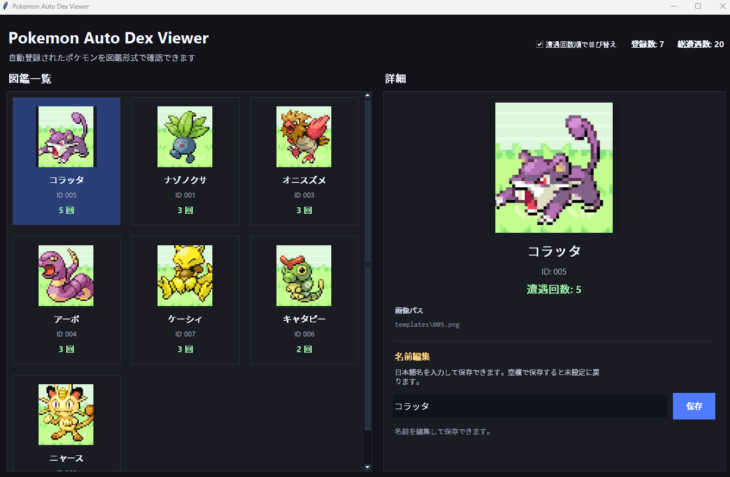Click the 画像パス label
Image resolution: width=730 pixels, height=477 pixels.
(x=409, y=310)
